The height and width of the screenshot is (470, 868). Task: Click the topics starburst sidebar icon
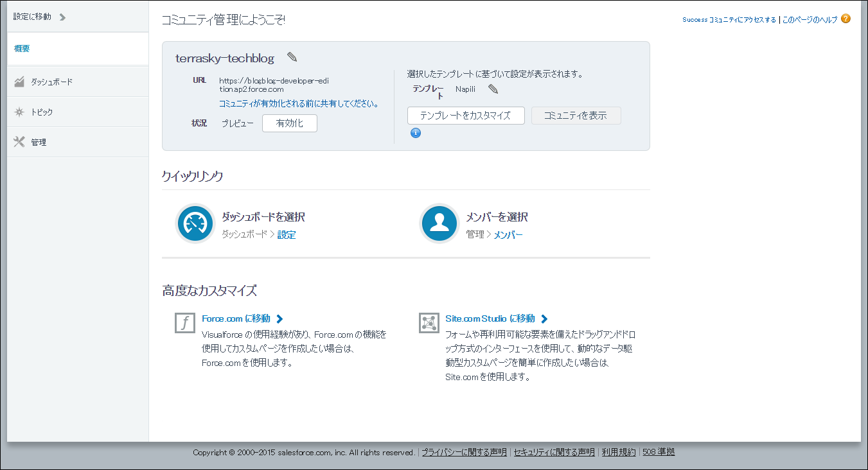coord(19,112)
